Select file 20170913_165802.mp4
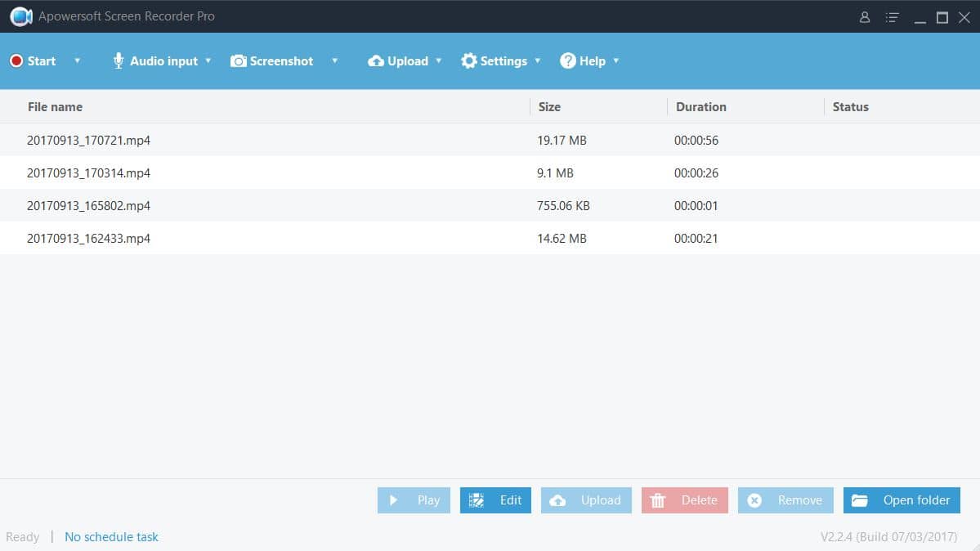Image resolution: width=980 pixels, height=551 pixels. coord(88,206)
